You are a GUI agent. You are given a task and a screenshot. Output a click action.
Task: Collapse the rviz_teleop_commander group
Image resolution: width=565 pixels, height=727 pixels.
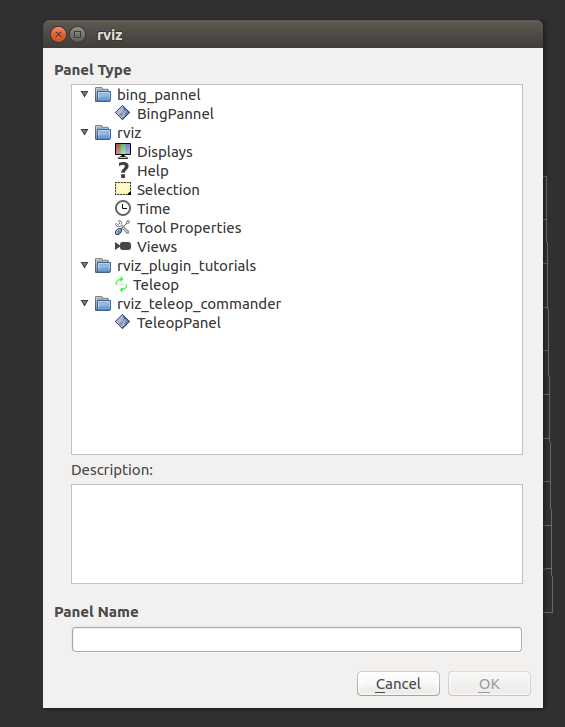point(84,303)
